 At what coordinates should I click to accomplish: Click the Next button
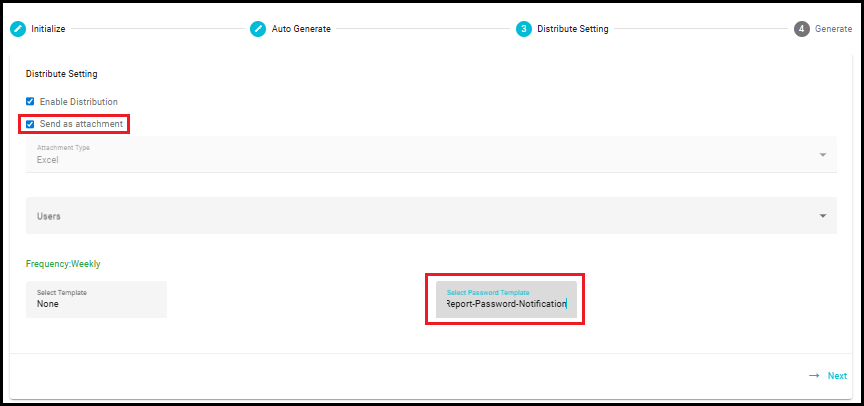[828, 376]
